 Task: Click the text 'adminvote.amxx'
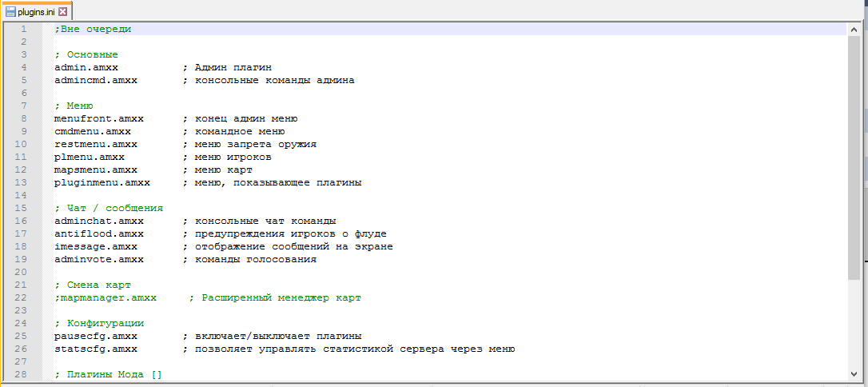[99, 259]
